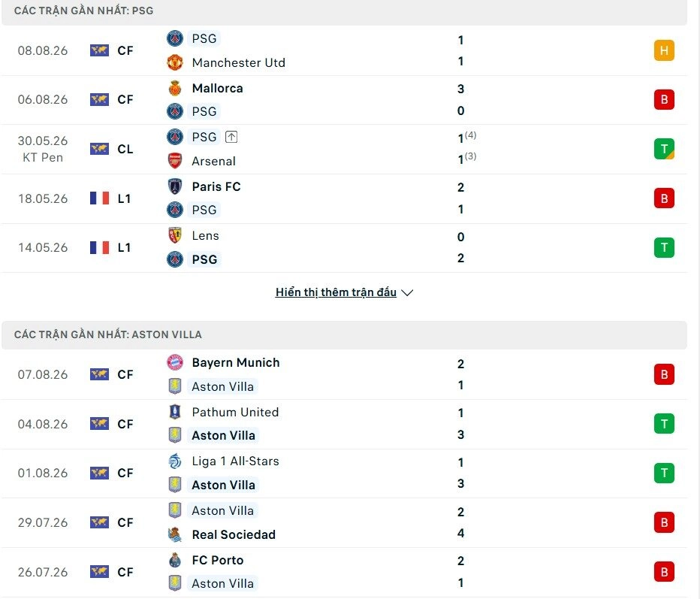Click the Bayern Munich crest icon
700x599 pixels.
[x=174, y=362]
